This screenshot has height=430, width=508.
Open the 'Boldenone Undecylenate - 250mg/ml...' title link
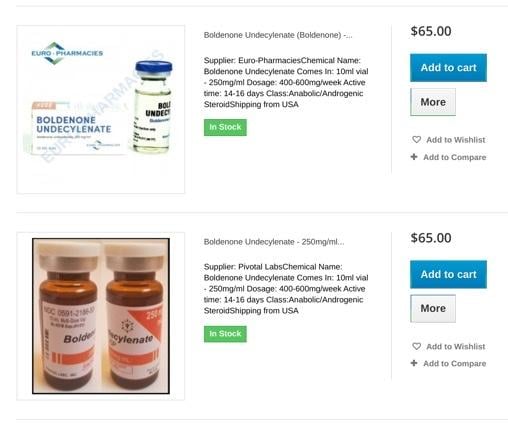pos(274,242)
